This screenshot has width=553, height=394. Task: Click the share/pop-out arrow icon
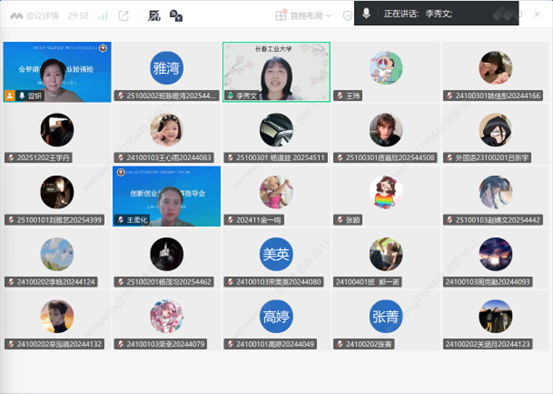tap(123, 16)
